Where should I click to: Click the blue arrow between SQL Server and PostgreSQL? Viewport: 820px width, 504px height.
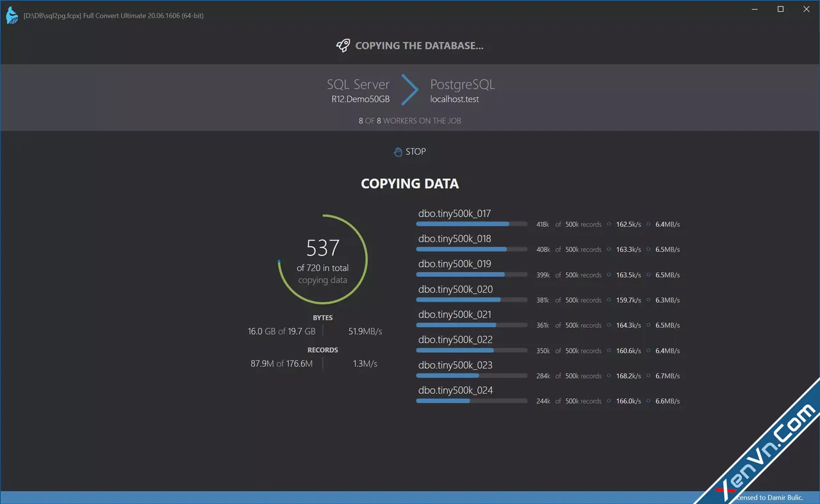pyautogui.click(x=410, y=90)
